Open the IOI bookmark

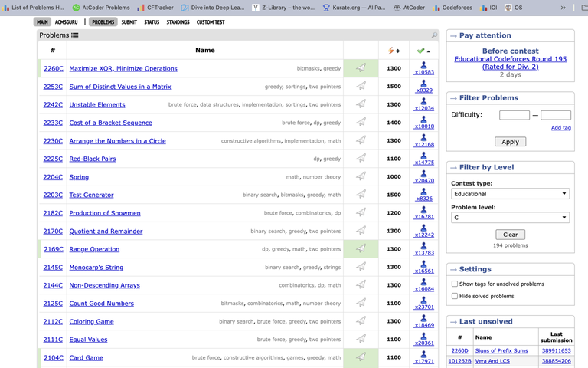coord(488,8)
